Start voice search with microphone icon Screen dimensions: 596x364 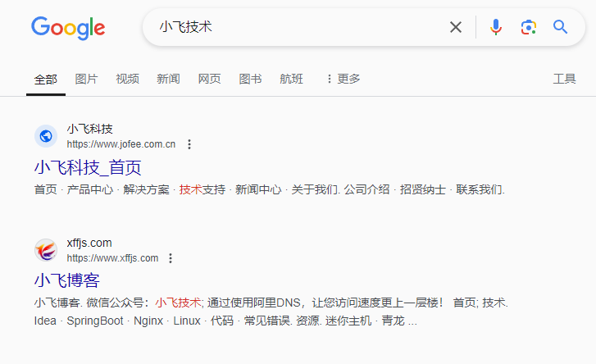coord(496,27)
